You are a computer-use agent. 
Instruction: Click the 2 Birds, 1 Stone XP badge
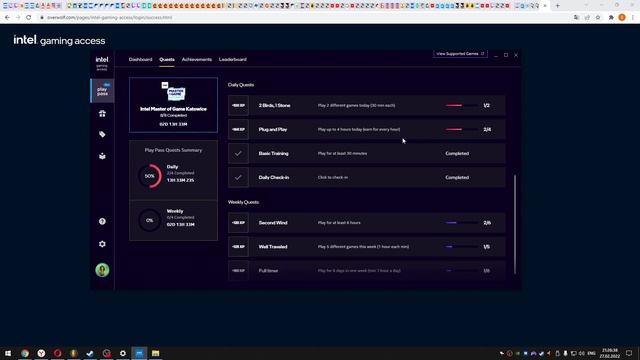(x=238, y=105)
